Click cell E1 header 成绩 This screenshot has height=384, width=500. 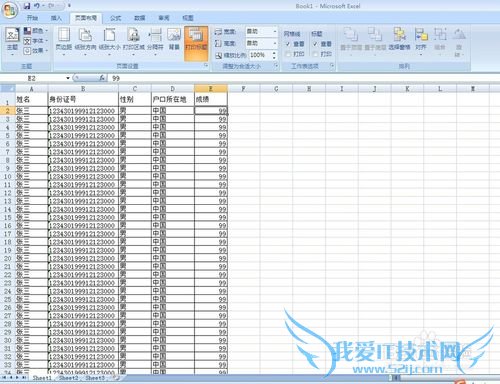click(211, 99)
